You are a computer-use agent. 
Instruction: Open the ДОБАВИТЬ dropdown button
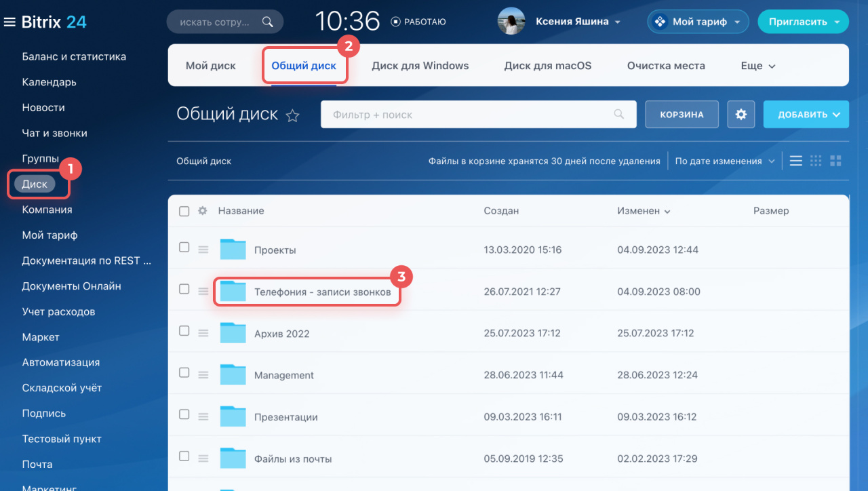(x=806, y=115)
